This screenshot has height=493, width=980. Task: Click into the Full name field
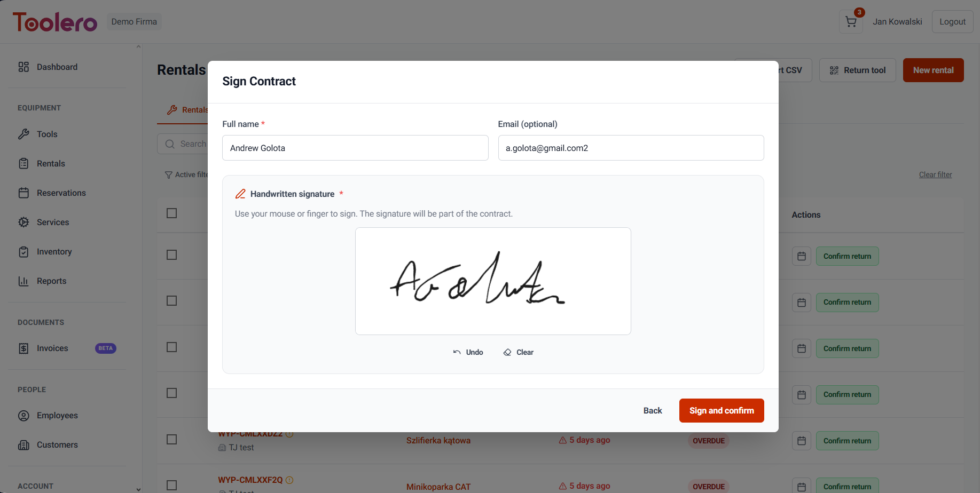tap(355, 148)
